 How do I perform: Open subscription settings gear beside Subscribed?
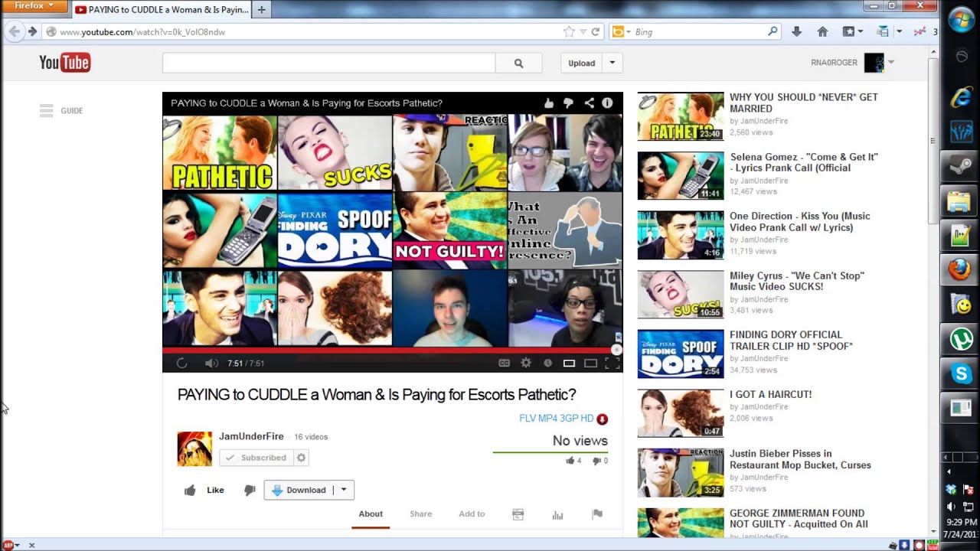click(x=301, y=458)
